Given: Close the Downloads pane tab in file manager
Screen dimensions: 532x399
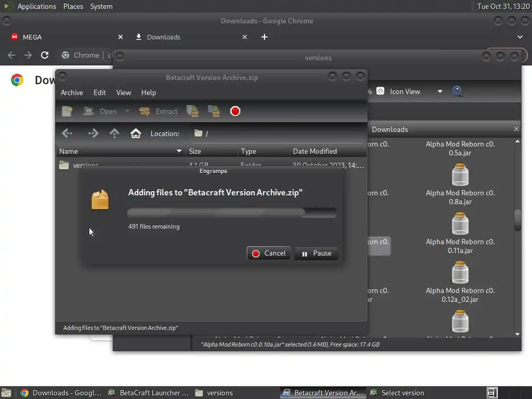Looking at the screenshot, I should point(516,129).
